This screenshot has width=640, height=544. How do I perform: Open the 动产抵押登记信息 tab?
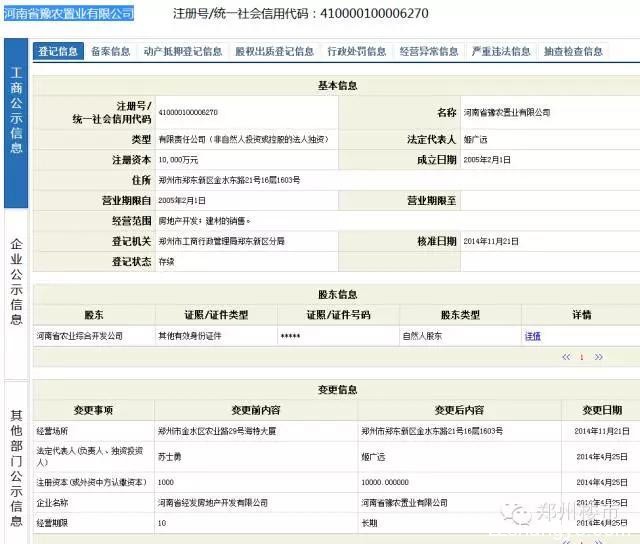pos(183,51)
